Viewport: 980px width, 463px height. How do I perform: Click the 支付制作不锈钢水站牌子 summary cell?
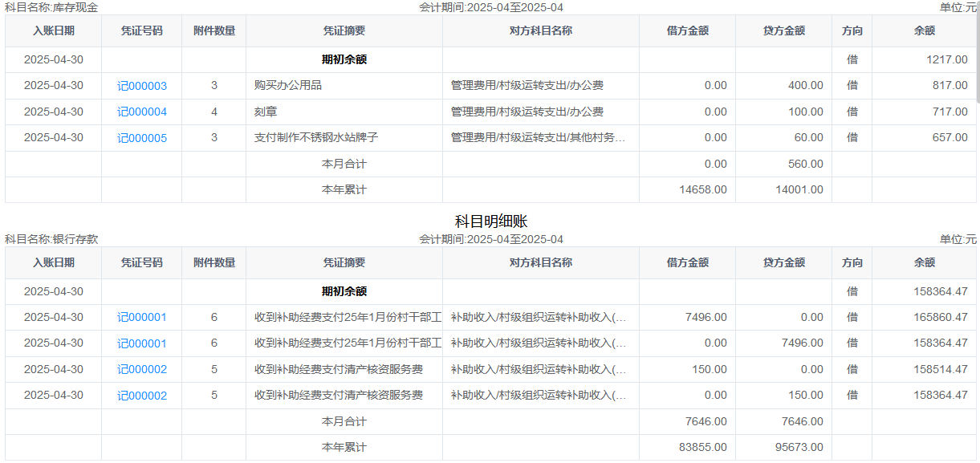tap(316, 138)
